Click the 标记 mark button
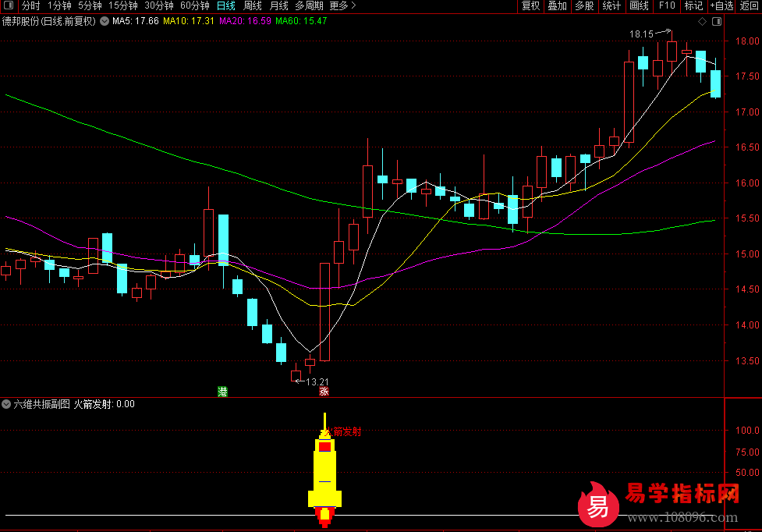 click(693, 5)
